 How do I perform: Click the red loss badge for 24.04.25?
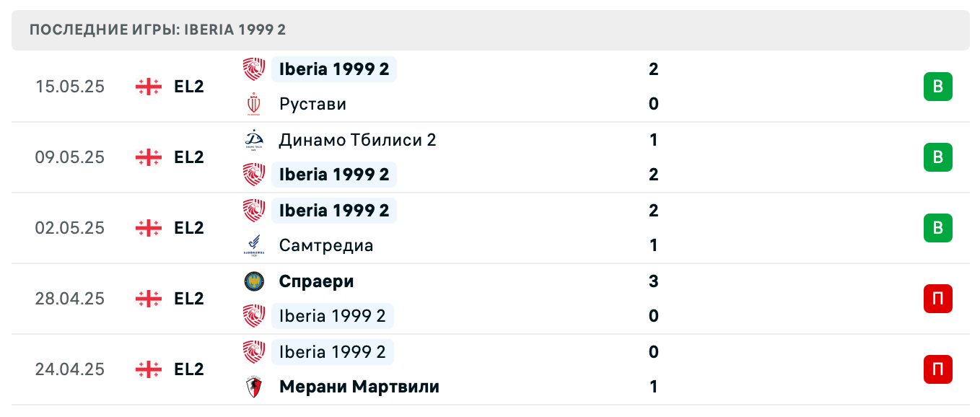937,369
